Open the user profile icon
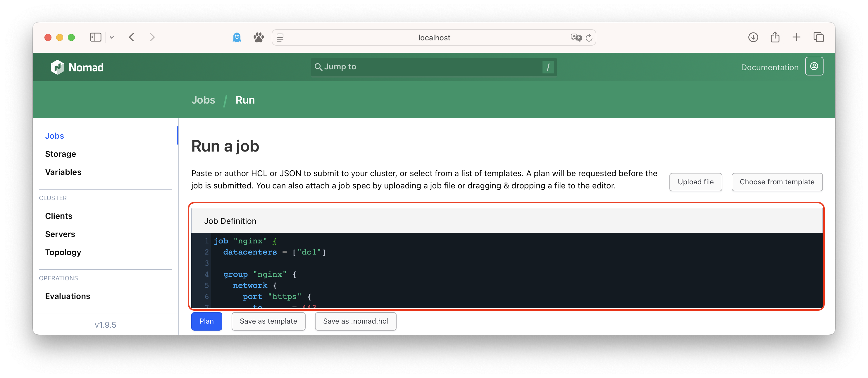Viewport: 868px width, 378px height. click(x=814, y=66)
